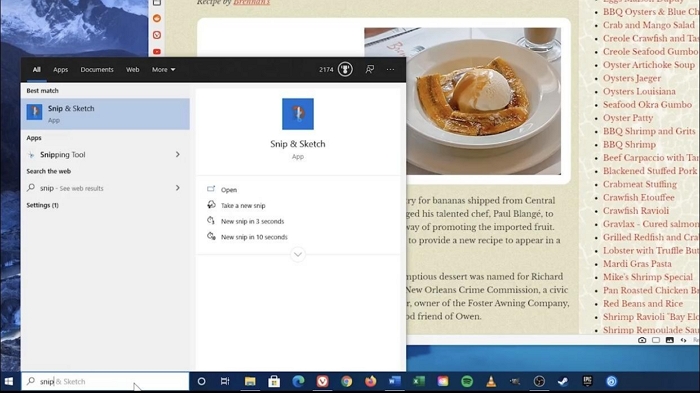Launch Epic Games from taskbar
Screen dimensions: 700x393
tap(588, 381)
